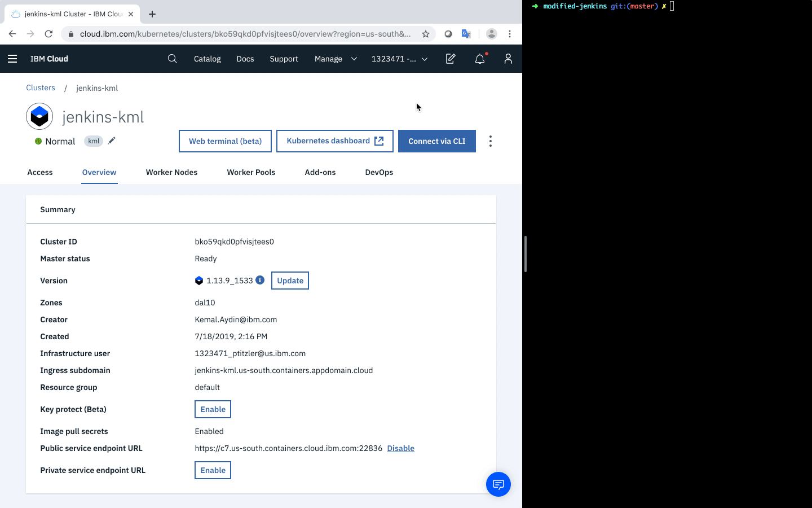Click the window divider handle beside terminal
812x508 pixels.
pos(526,254)
